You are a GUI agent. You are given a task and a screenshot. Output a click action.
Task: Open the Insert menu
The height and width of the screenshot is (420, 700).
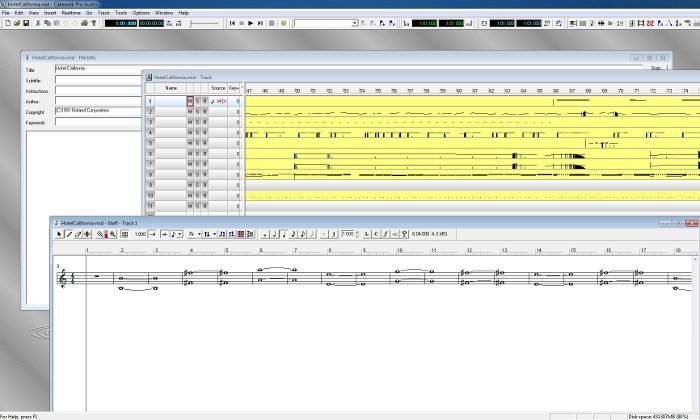50,13
